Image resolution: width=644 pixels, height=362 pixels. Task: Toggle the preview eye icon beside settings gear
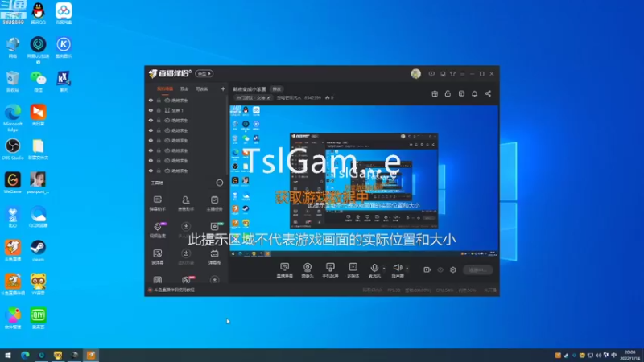440,269
